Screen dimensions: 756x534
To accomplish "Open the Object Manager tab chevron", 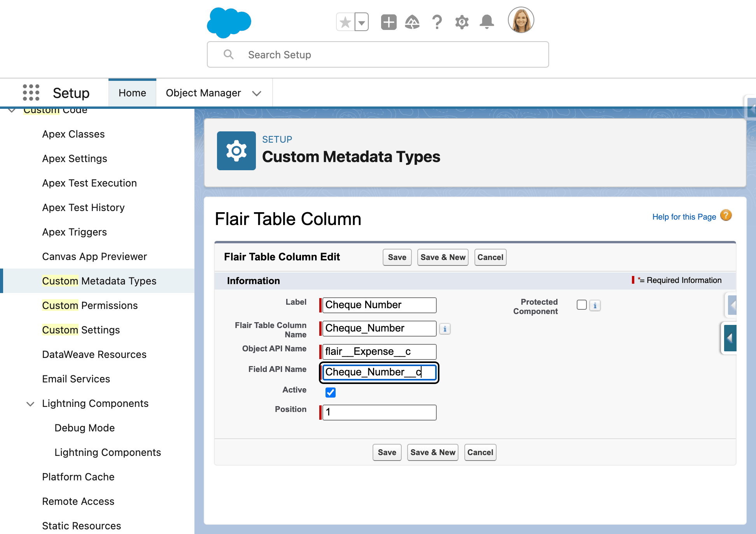I will (256, 93).
